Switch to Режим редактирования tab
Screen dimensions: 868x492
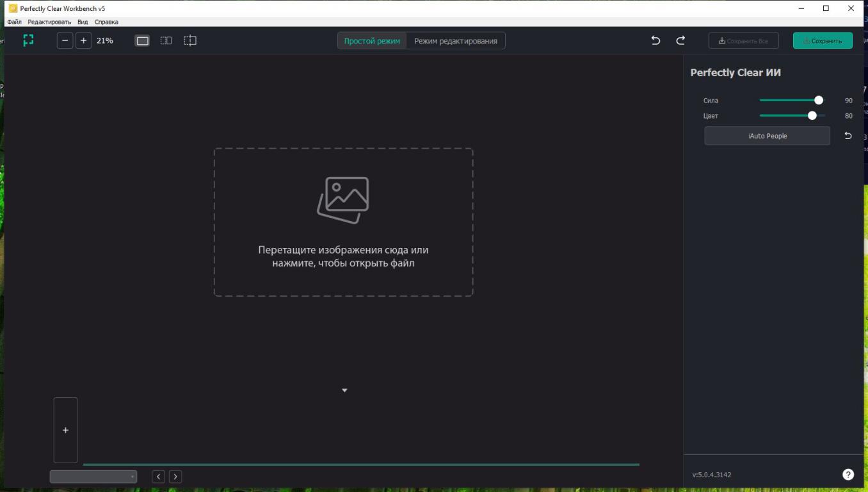coord(455,41)
